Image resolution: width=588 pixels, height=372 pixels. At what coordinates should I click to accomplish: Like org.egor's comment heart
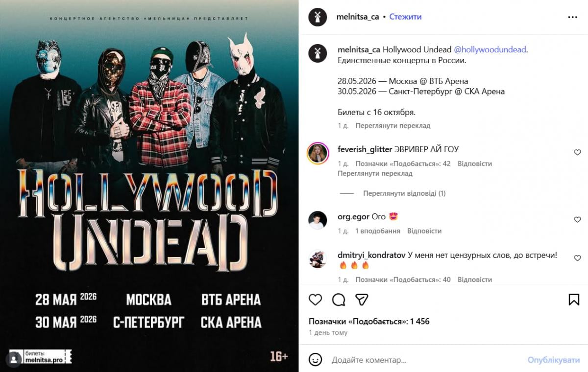(x=577, y=220)
